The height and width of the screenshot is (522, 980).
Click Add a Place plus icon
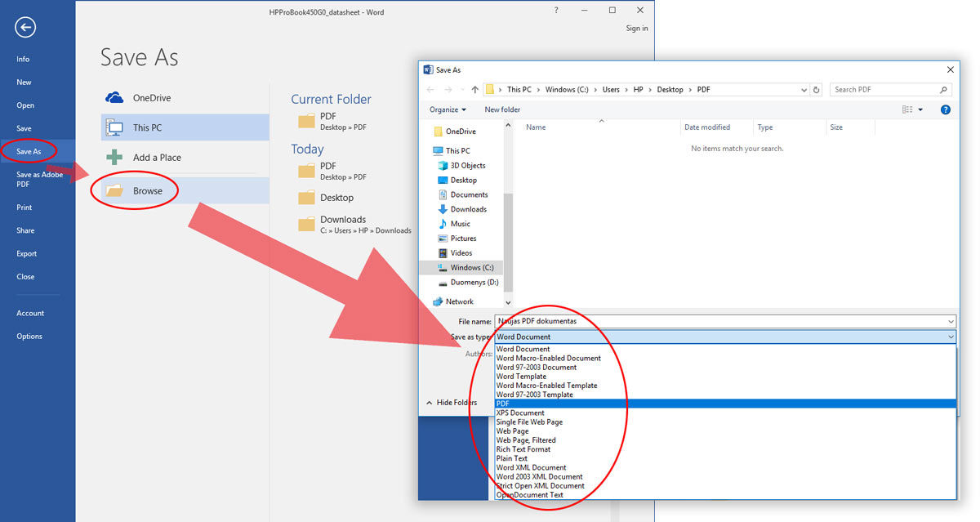click(x=114, y=157)
